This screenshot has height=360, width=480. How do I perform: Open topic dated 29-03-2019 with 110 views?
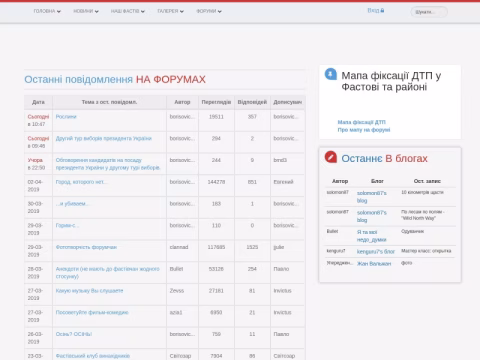tap(67, 225)
